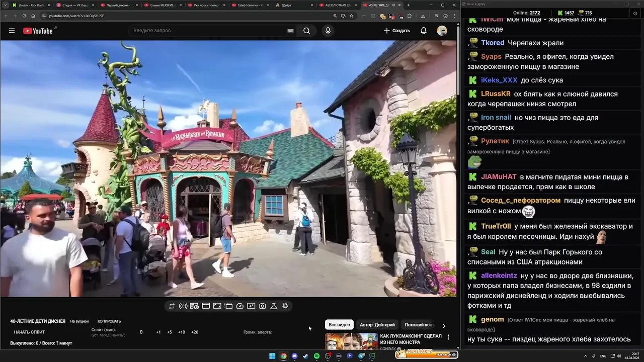Open Spotify from the taskbar
The image size is (644, 362).
click(316, 356)
